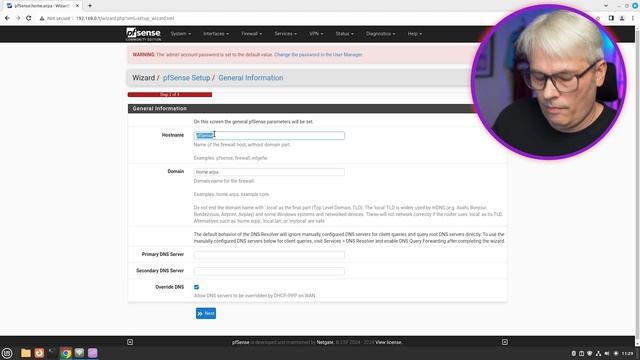The image size is (640, 360).
Task: Open Change the password in User Manager link
Action: point(318,54)
